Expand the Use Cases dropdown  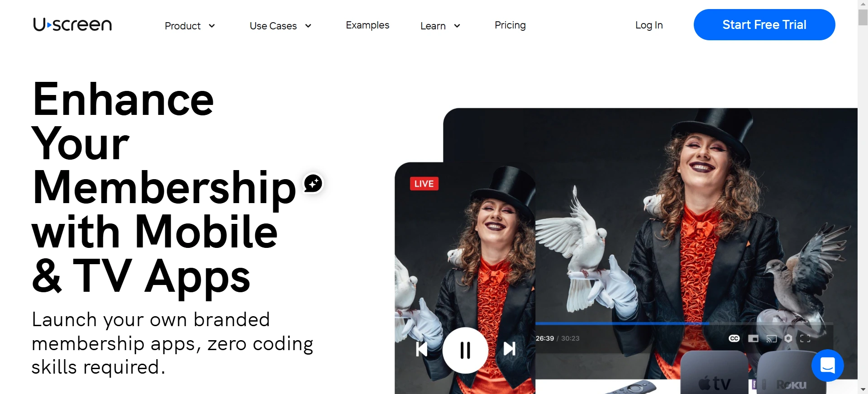pyautogui.click(x=281, y=26)
